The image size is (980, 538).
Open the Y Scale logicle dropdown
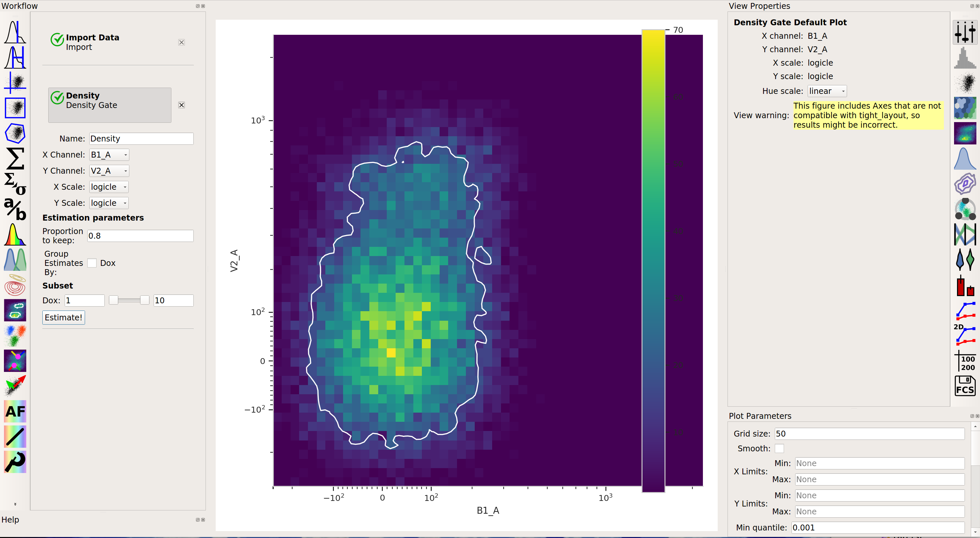point(109,203)
